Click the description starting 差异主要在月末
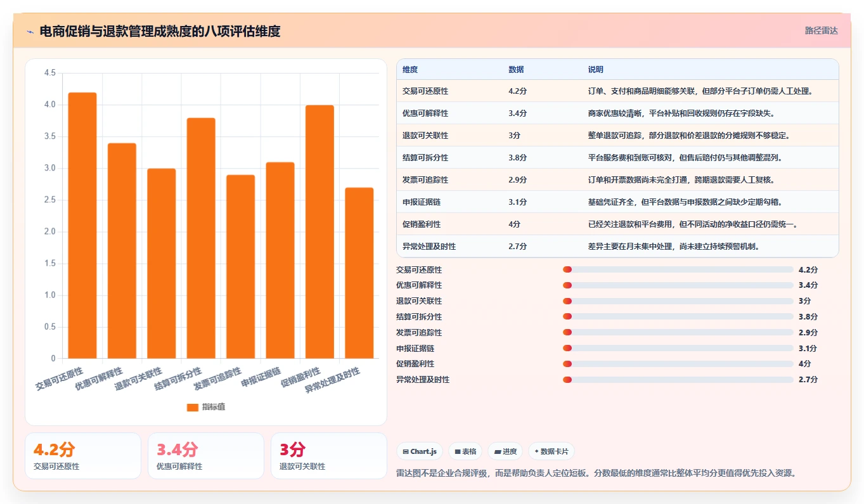Viewport: 864px width, 504px height. [674, 247]
